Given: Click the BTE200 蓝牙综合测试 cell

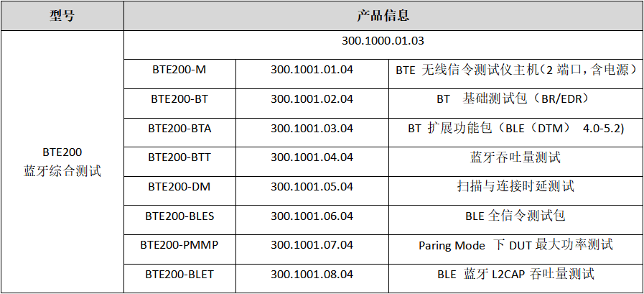Looking at the screenshot, I should click(x=62, y=162).
